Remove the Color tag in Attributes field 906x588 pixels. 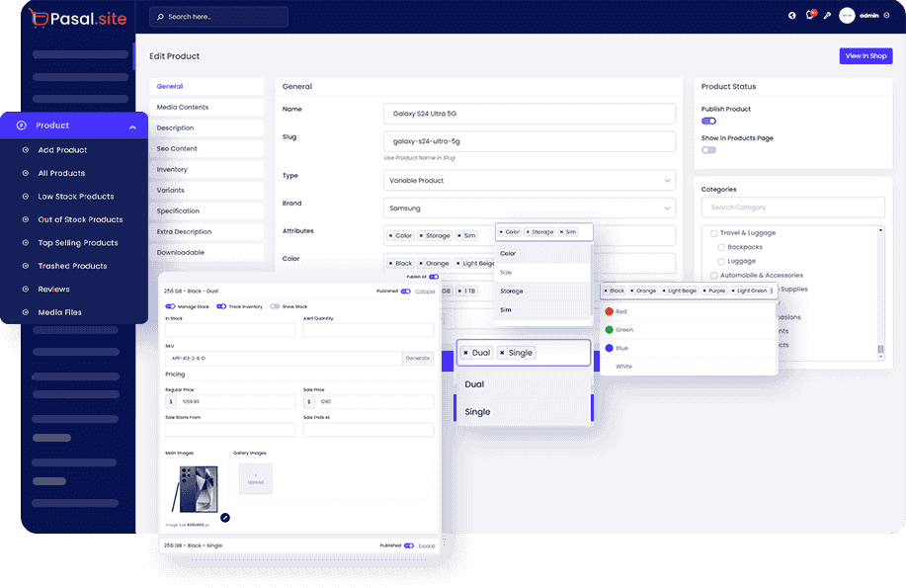(x=390, y=236)
